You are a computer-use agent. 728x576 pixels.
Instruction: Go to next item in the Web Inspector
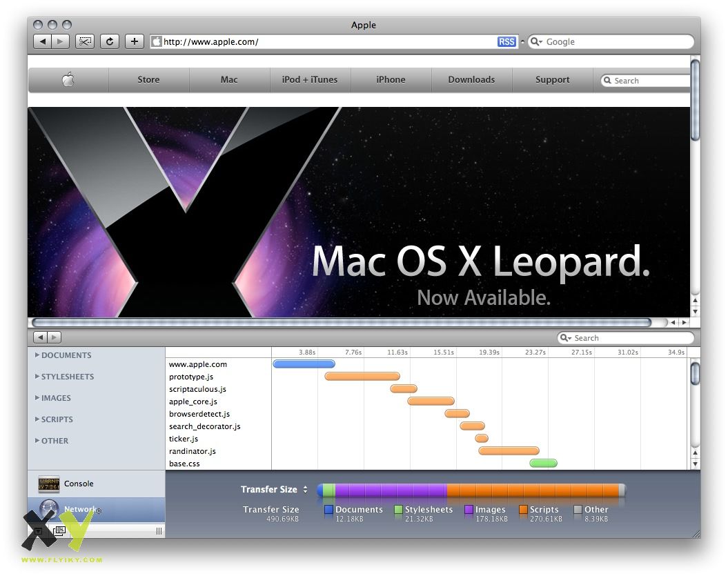[55, 337]
